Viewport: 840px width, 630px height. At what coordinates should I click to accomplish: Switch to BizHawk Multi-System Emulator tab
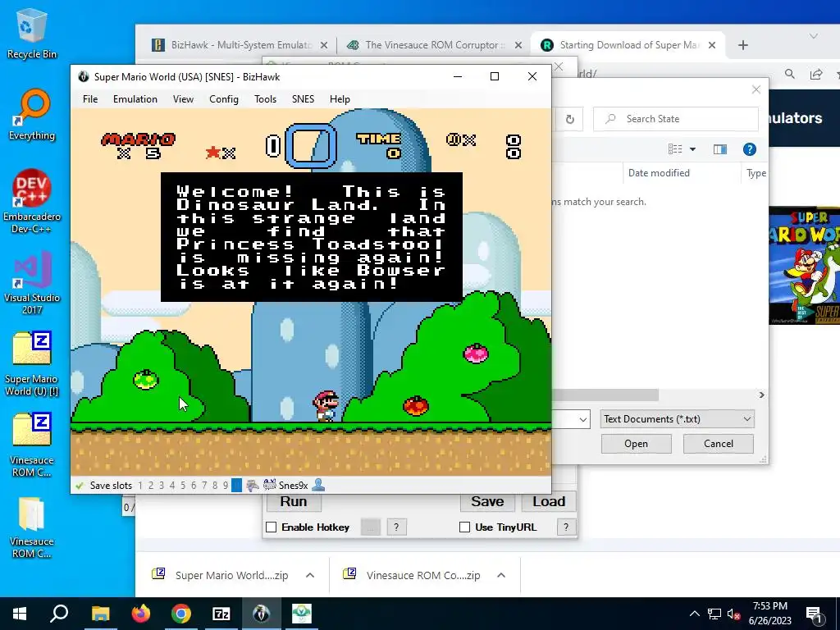click(240, 45)
